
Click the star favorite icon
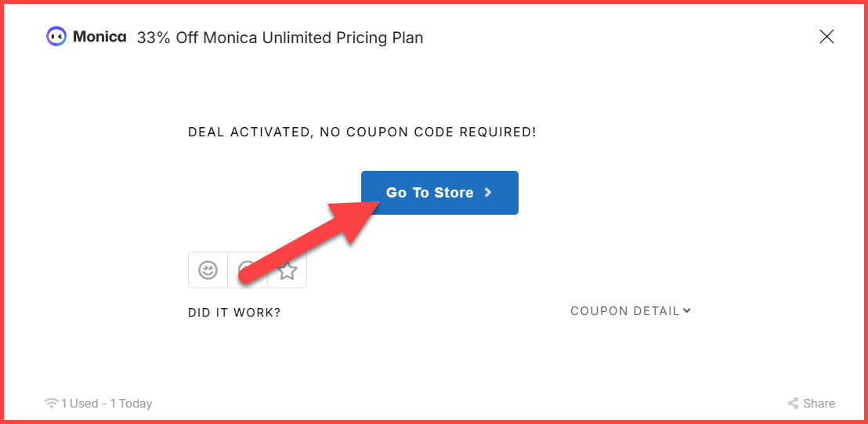tap(288, 270)
